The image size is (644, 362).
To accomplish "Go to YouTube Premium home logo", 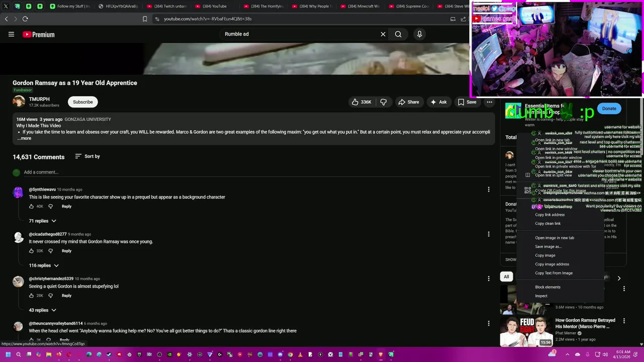I will coord(38,34).
